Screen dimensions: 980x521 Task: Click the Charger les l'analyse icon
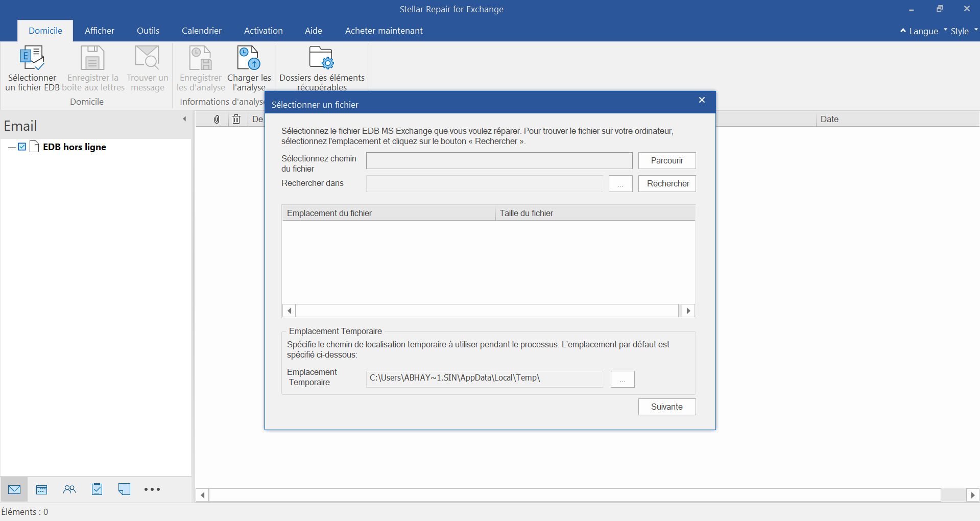[249, 58]
